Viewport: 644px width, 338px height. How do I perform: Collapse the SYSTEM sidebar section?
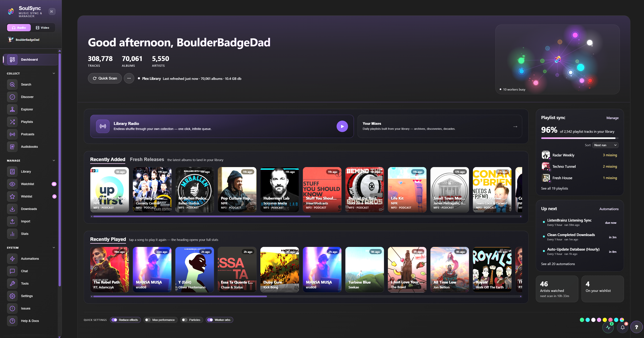point(54,248)
